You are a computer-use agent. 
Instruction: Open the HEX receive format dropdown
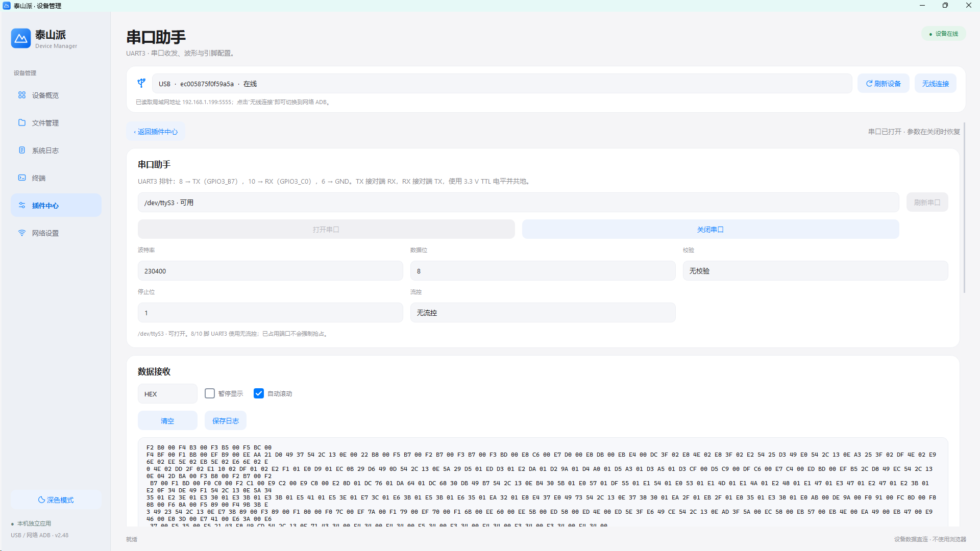point(167,394)
